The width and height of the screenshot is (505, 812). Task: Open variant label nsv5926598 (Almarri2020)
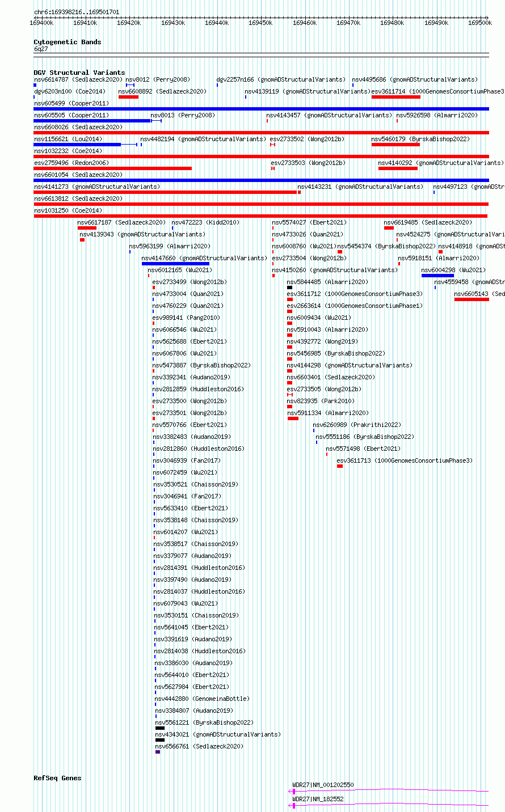[437, 116]
